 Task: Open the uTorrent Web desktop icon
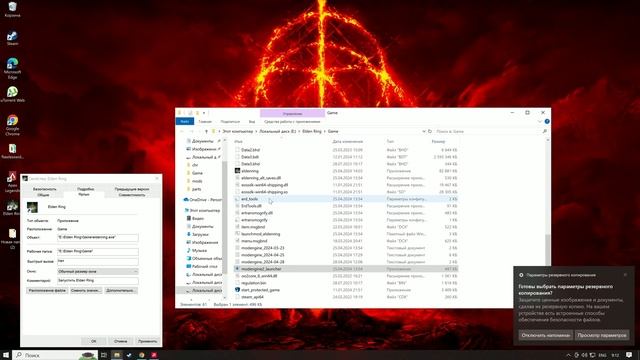point(12,94)
